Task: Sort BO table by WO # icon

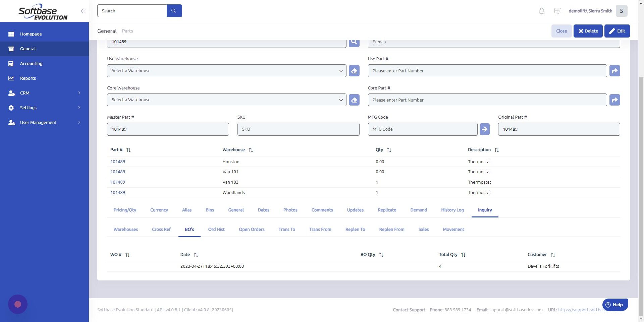Action: (127, 255)
